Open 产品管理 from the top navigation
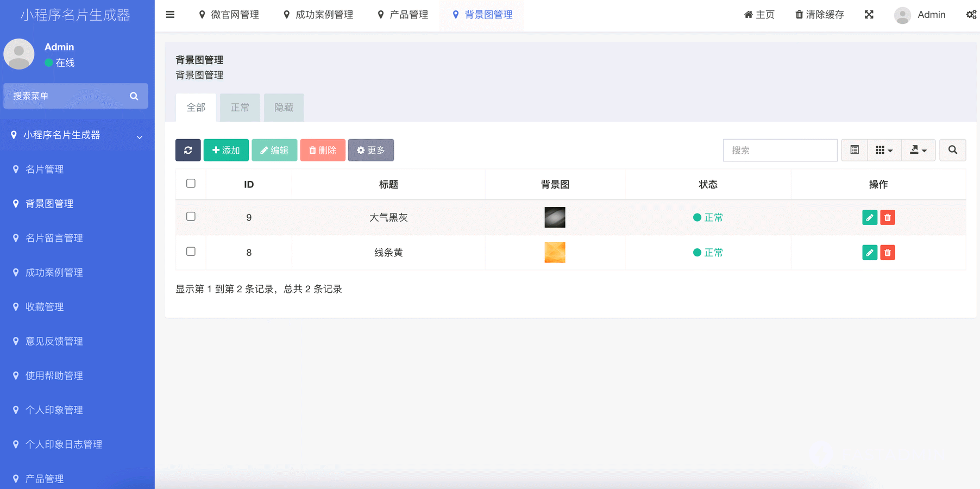 click(403, 15)
